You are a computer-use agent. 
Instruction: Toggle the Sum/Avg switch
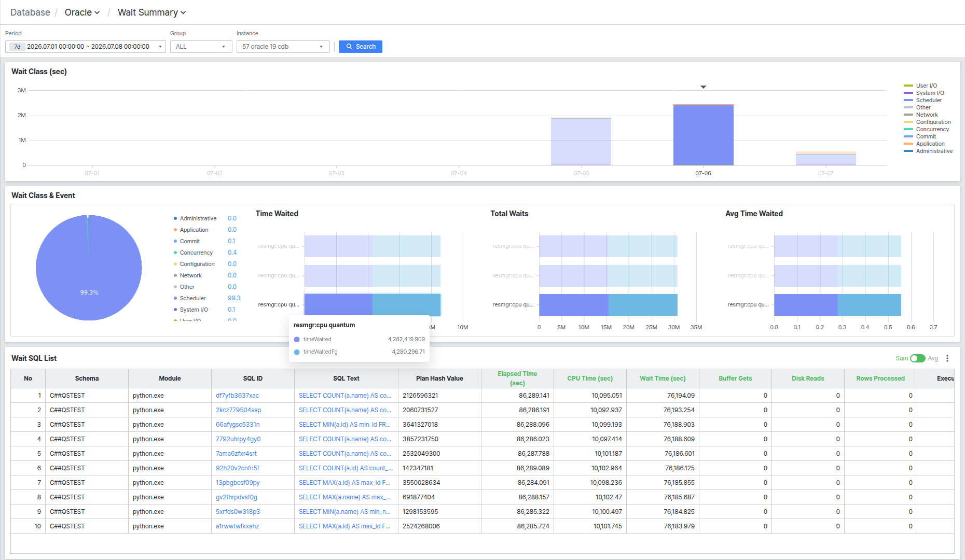(918, 358)
